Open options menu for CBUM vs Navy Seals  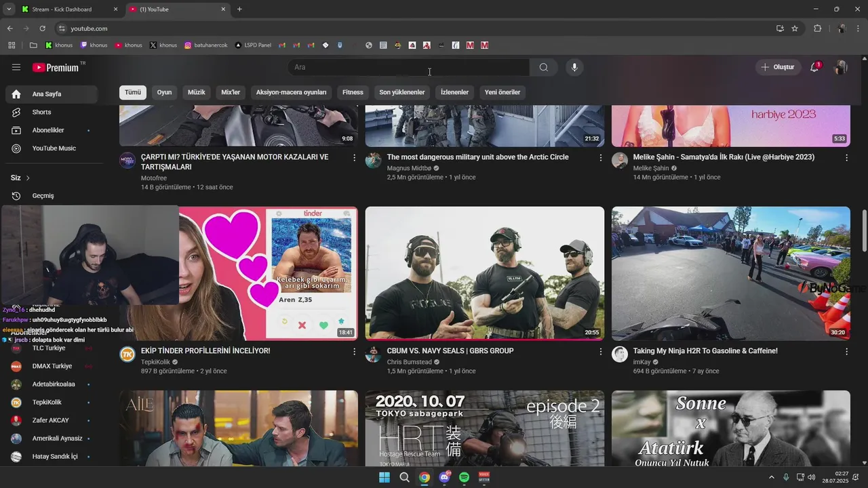click(x=600, y=351)
